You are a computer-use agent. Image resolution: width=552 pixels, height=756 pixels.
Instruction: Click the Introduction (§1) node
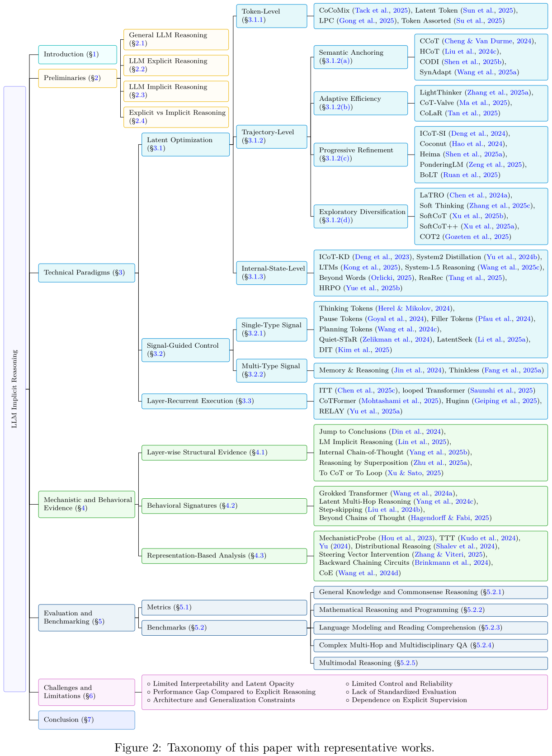click(x=77, y=55)
